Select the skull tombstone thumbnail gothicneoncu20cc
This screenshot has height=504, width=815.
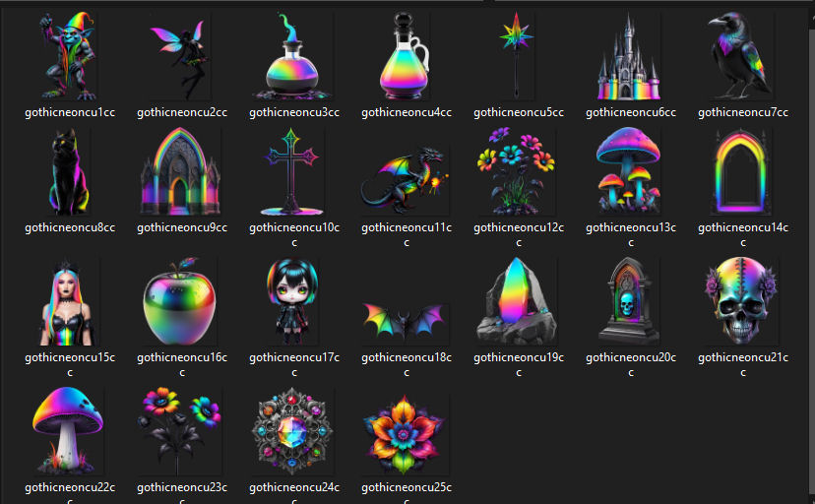click(629, 301)
